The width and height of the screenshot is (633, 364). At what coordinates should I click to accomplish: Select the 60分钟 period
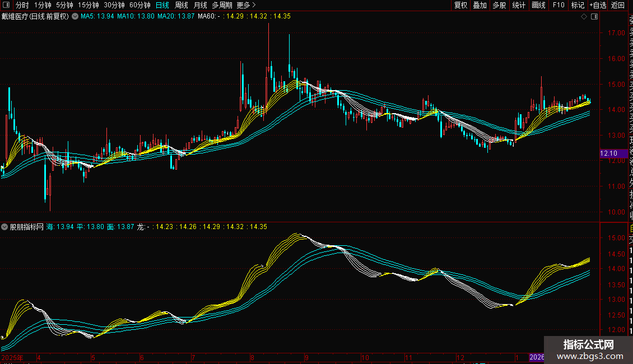pos(140,5)
